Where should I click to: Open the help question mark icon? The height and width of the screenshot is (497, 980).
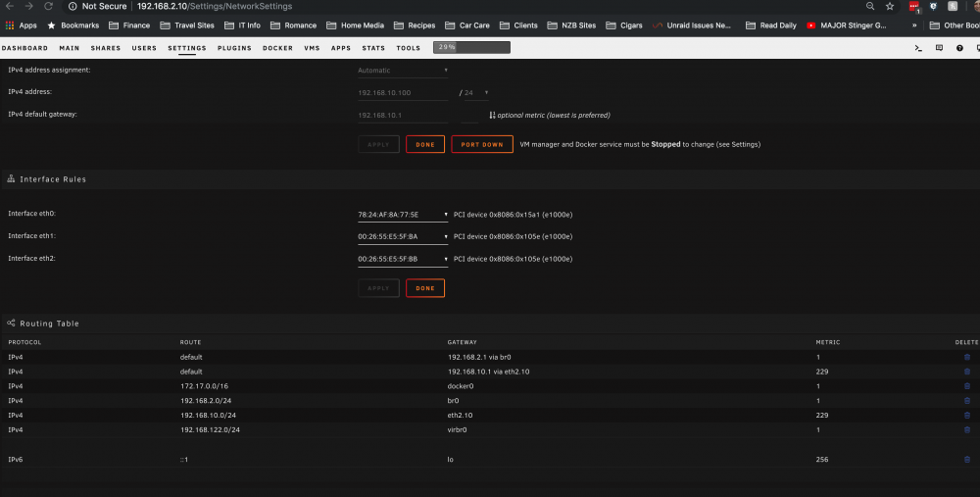[959, 47]
